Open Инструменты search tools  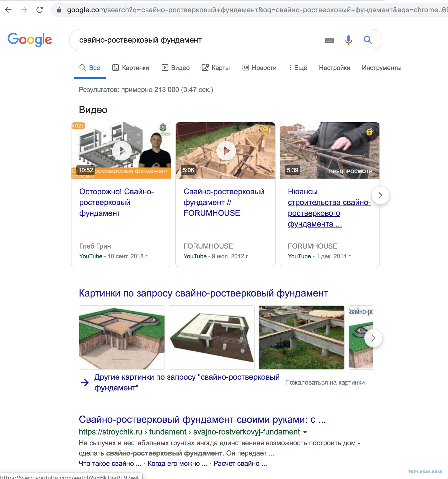click(382, 68)
